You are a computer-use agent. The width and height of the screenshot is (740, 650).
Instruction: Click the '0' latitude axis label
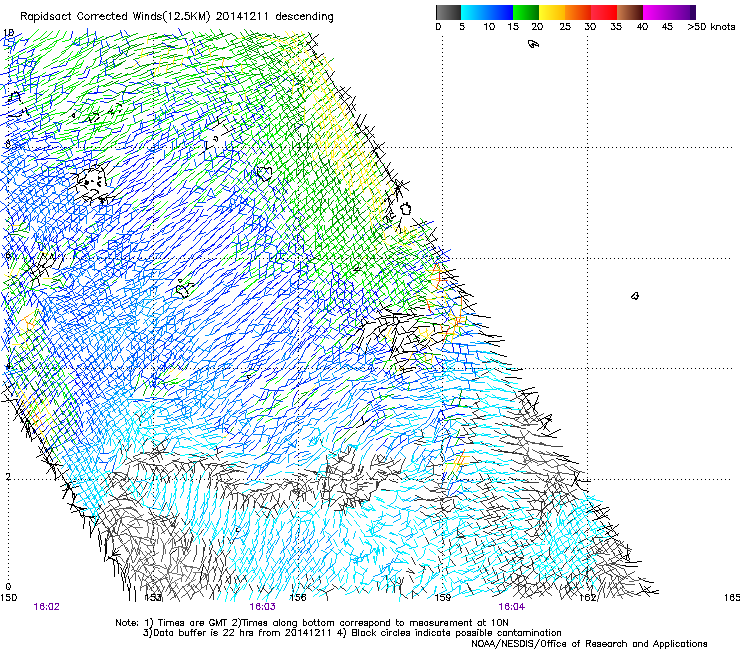(8, 587)
